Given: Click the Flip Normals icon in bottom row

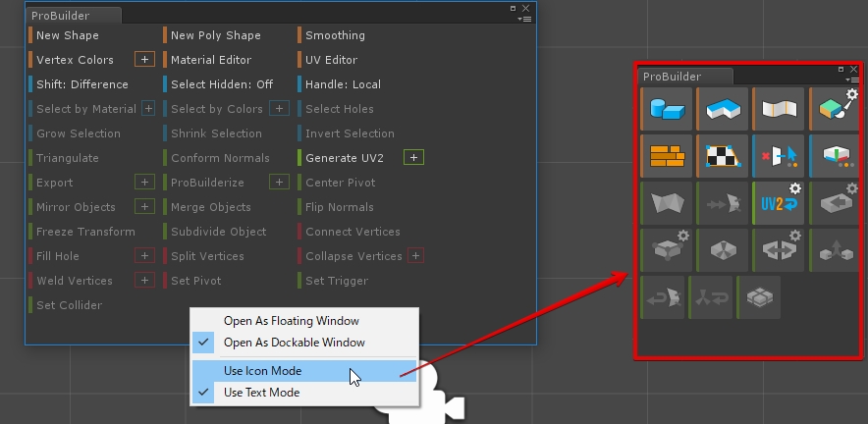Looking at the screenshot, I should [663, 297].
